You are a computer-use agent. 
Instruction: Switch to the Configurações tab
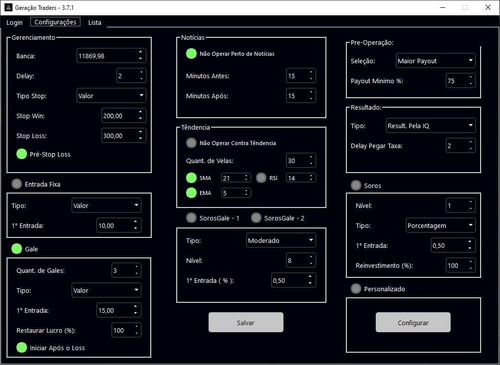(55, 22)
